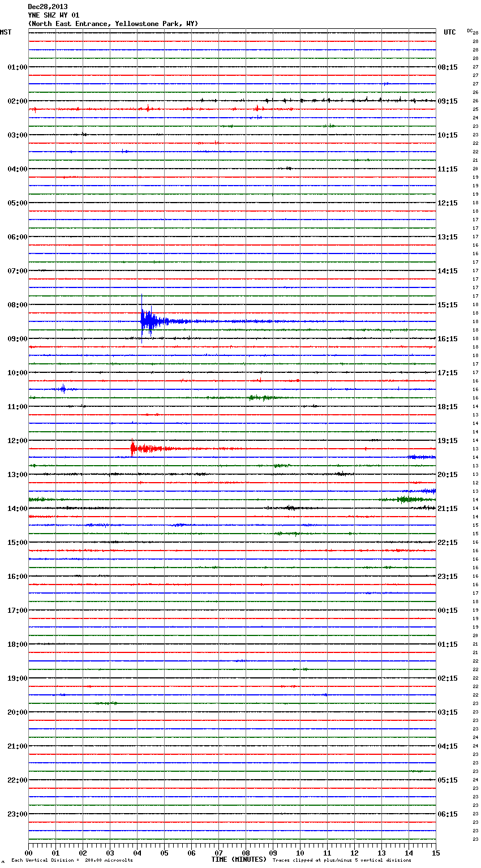
Task: Select the 05:00 MST hour label
Action: tap(18, 203)
